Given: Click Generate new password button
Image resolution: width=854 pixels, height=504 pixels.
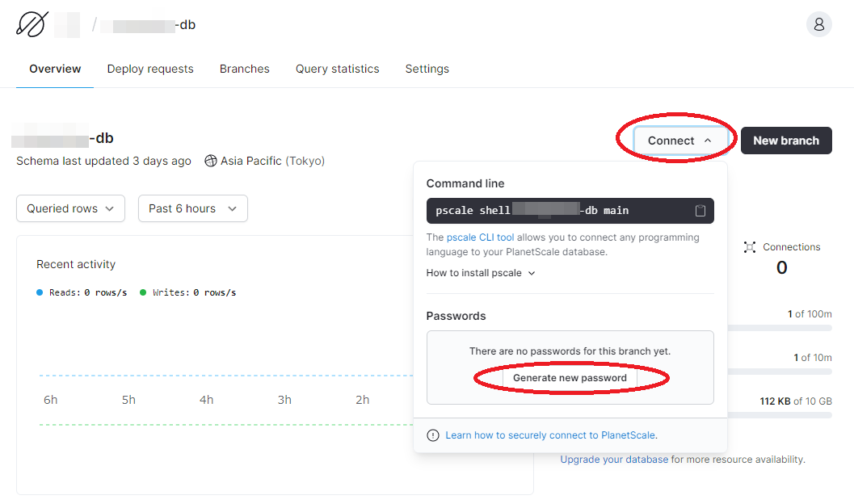Looking at the screenshot, I should [570, 378].
